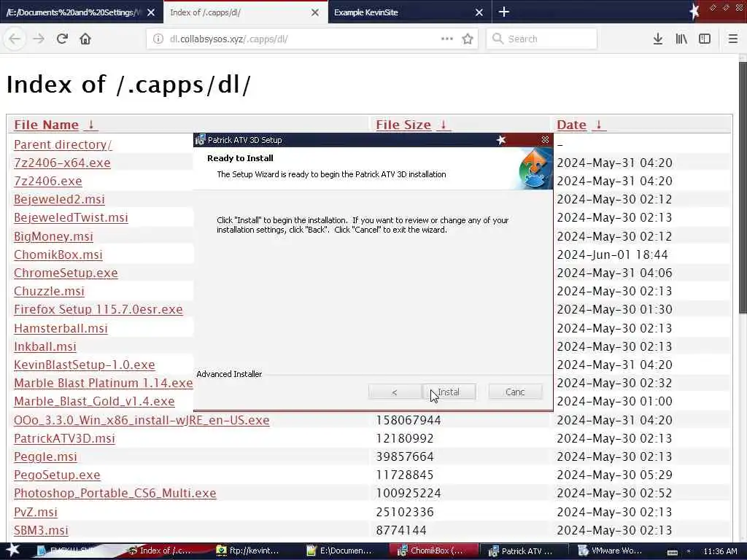Bookmark this page with the star icon

pyautogui.click(x=468, y=39)
